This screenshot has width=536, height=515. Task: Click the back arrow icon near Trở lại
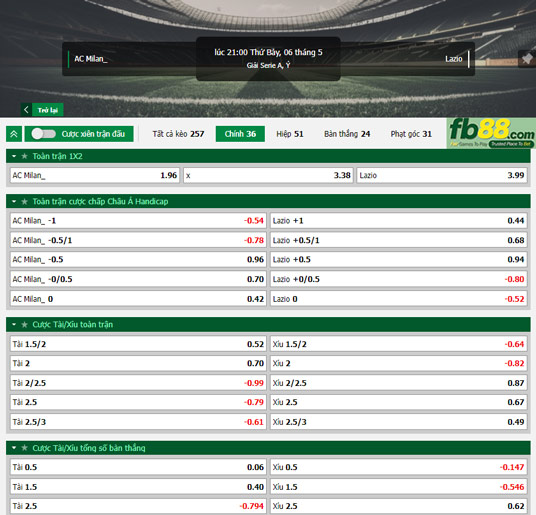[x=26, y=110]
